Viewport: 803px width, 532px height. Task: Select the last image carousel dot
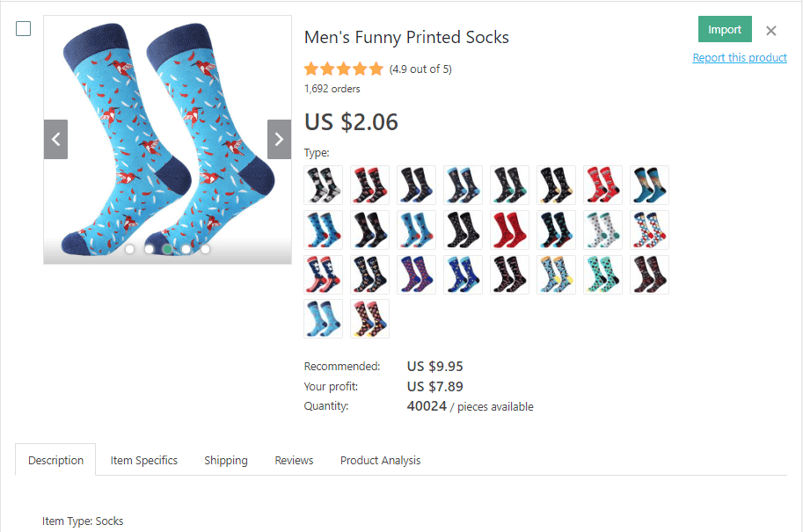click(205, 250)
